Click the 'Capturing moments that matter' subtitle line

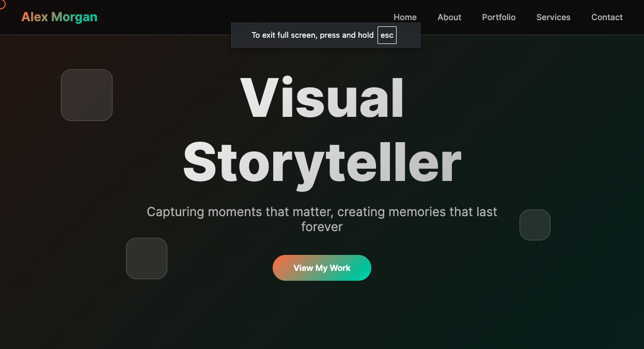coord(322,212)
